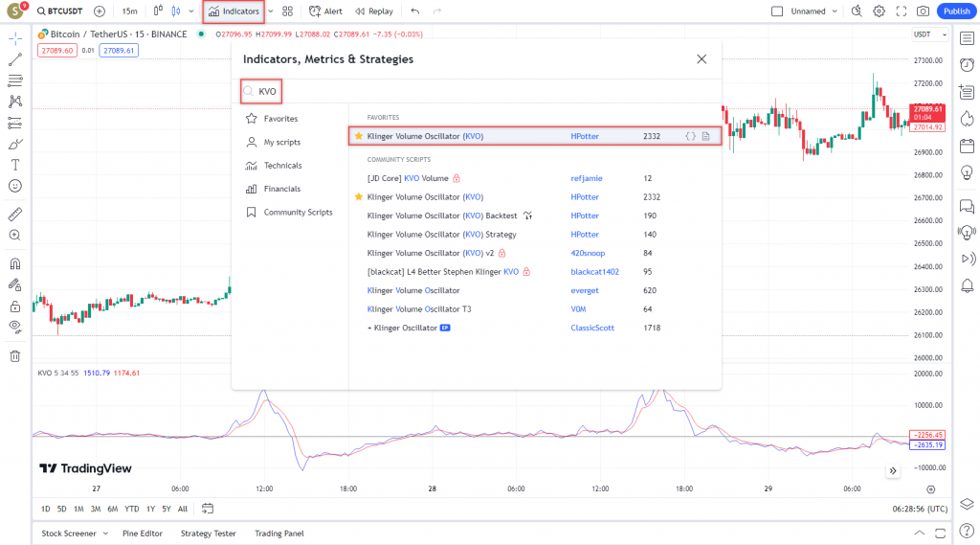Image resolution: width=980 pixels, height=545 pixels.
Task: Expand the indicator templates dropdown arrow
Action: pyautogui.click(x=271, y=11)
